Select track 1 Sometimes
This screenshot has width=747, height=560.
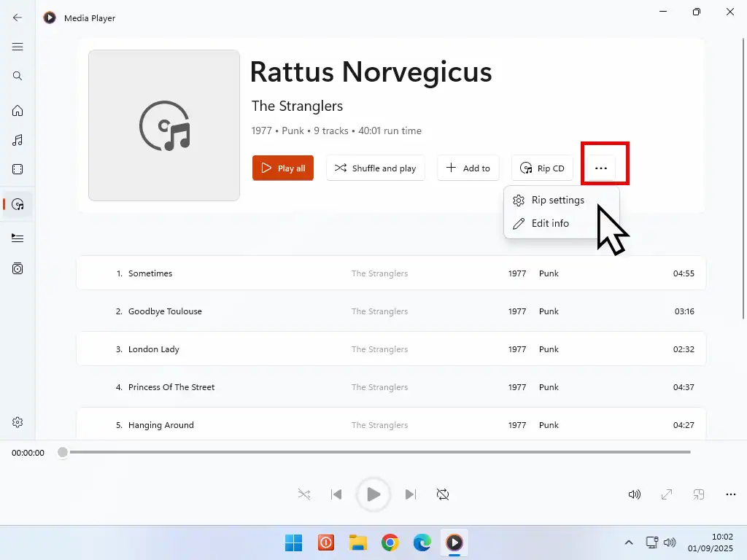391,273
